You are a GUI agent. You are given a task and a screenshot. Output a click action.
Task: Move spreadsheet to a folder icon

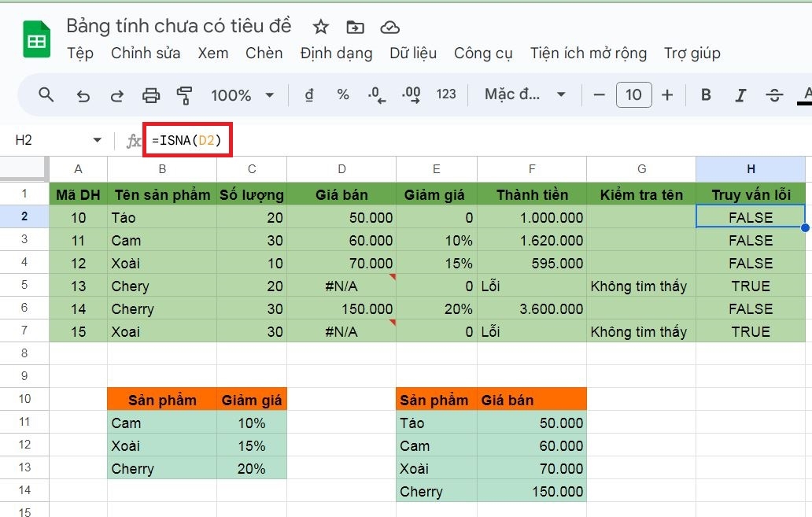356,27
